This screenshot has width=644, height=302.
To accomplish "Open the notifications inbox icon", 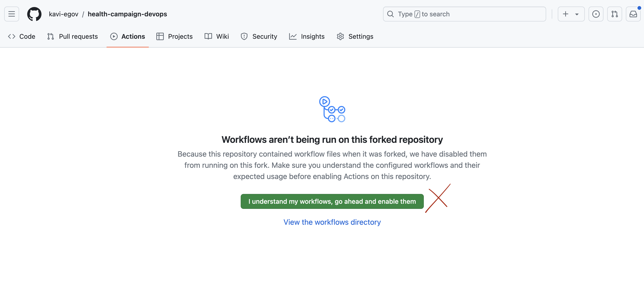I will (x=633, y=14).
